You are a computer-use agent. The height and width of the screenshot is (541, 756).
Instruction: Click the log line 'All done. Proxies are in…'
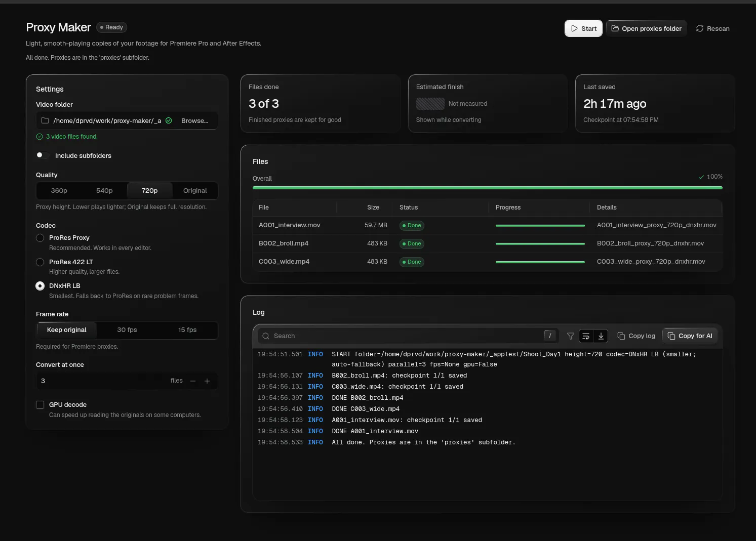pyautogui.click(x=423, y=442)
